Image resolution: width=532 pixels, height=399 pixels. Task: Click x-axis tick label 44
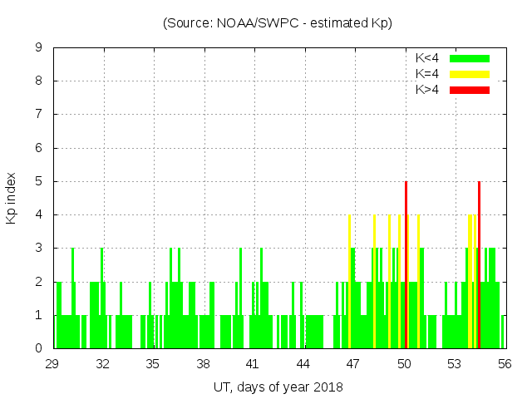[303, 364]
